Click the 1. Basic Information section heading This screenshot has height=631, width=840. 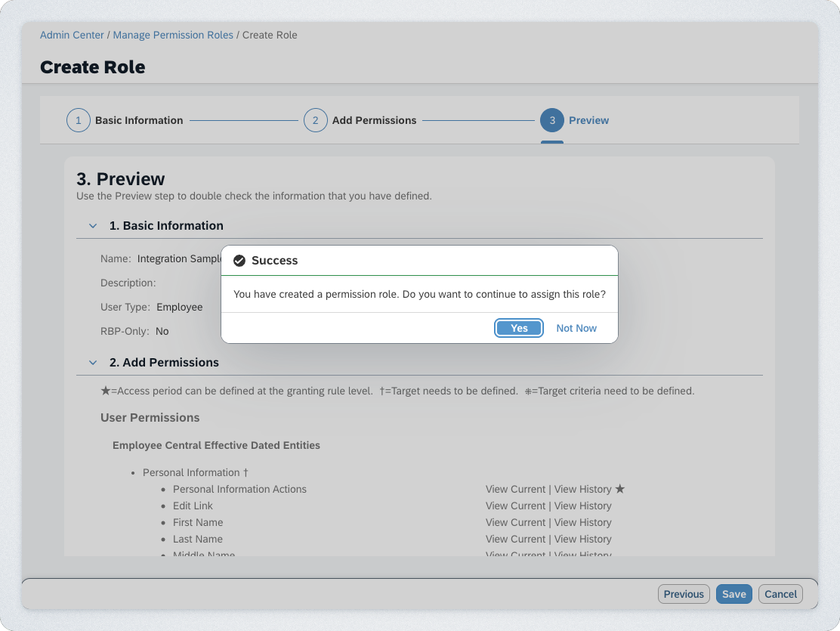tap(166, 226)
